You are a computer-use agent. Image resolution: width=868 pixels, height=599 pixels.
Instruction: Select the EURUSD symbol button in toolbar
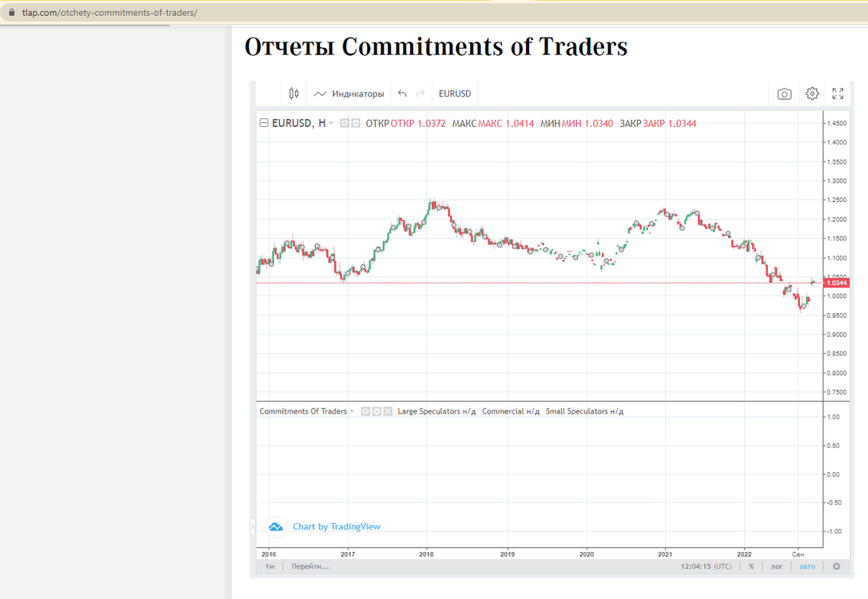click(455, 93)
